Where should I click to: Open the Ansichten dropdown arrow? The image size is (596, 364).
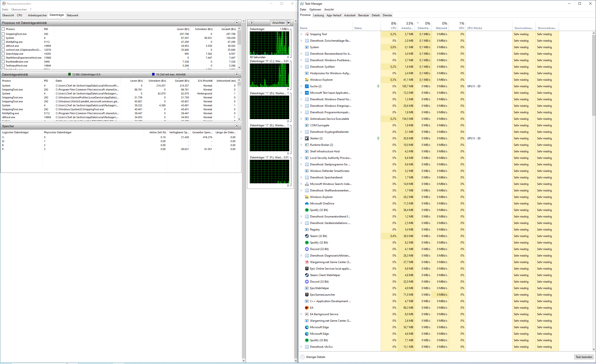[x=288, y=23]
